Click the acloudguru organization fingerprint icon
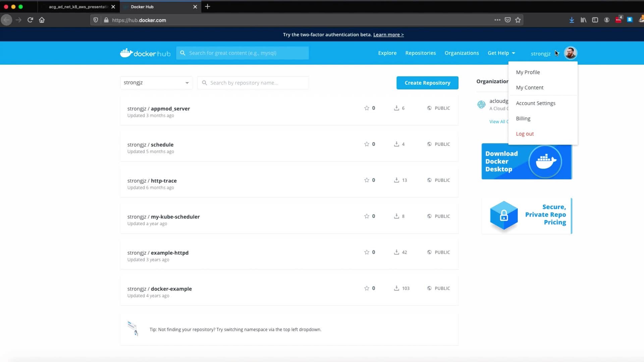Viewport: 644px width, 362px height. tap(481, 105)
